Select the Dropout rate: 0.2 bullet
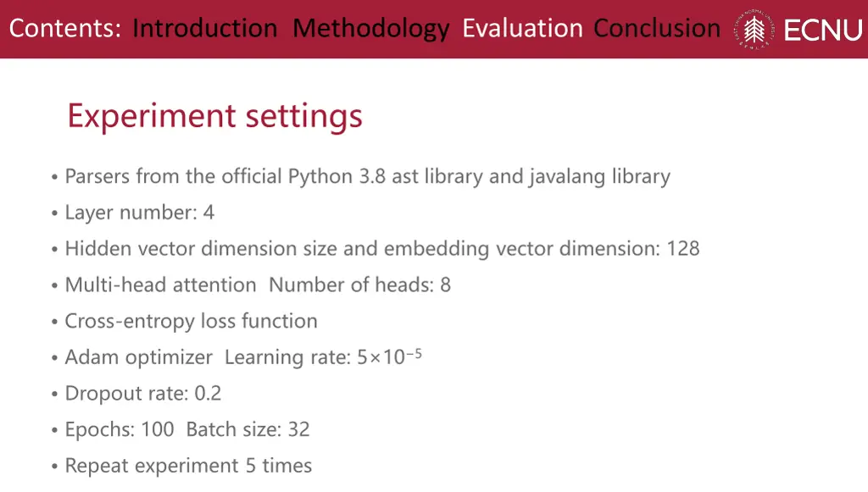 point(142,394)
